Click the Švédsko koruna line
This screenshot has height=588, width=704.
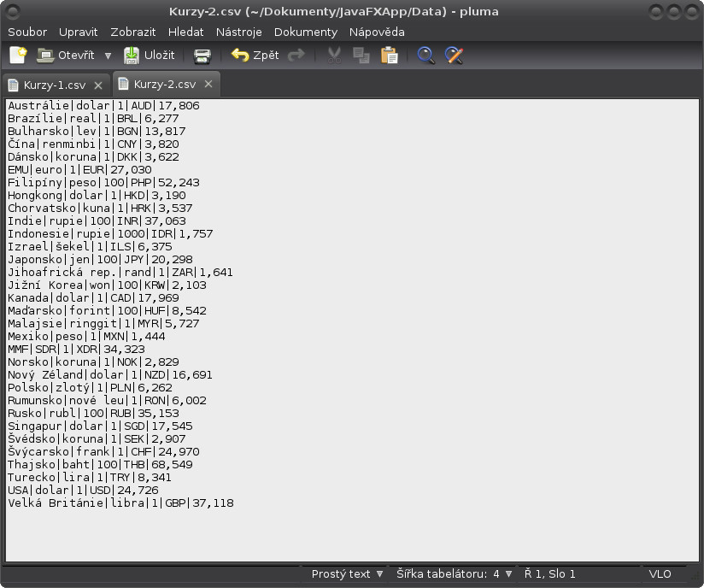97,439
